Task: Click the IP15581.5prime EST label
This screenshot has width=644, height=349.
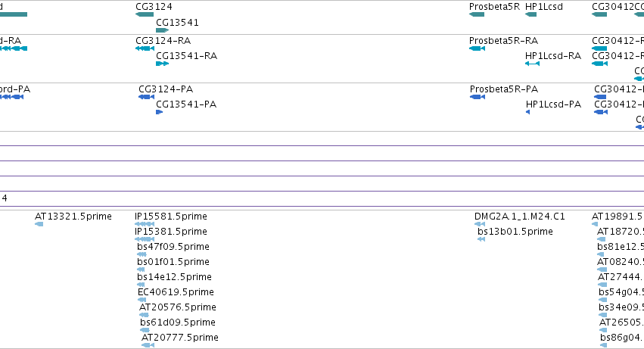Action: pos(171,217)
